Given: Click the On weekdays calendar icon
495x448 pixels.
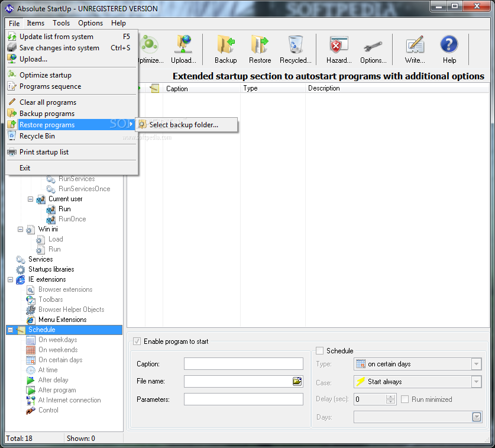Looking at the screenshot, I should (31, 340).
